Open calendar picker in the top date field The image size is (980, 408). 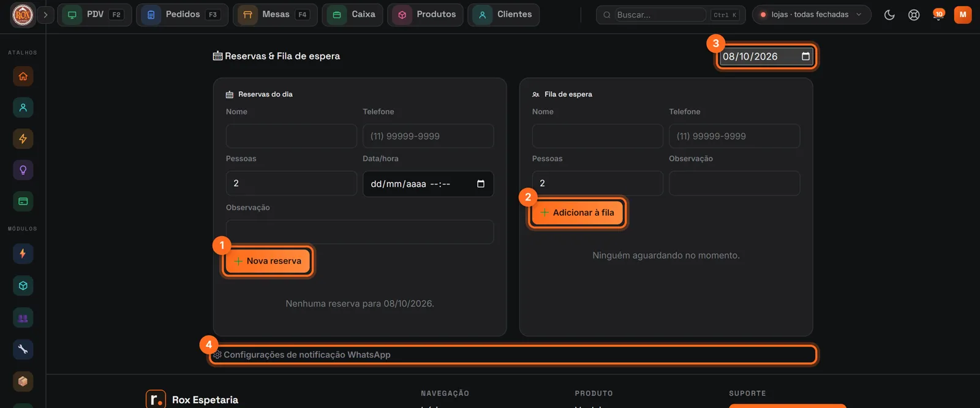(x=805, y=56)
